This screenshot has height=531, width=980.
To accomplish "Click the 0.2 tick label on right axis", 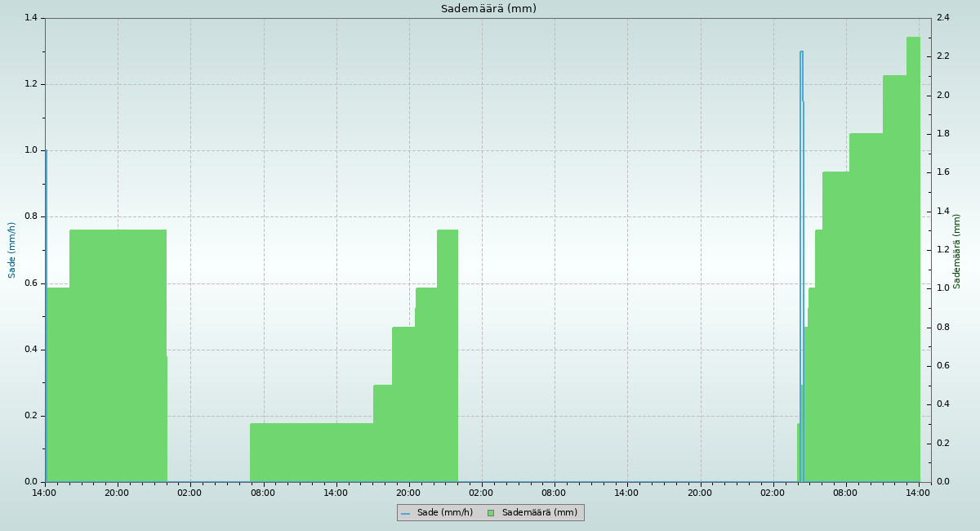I will pos(942,443).
